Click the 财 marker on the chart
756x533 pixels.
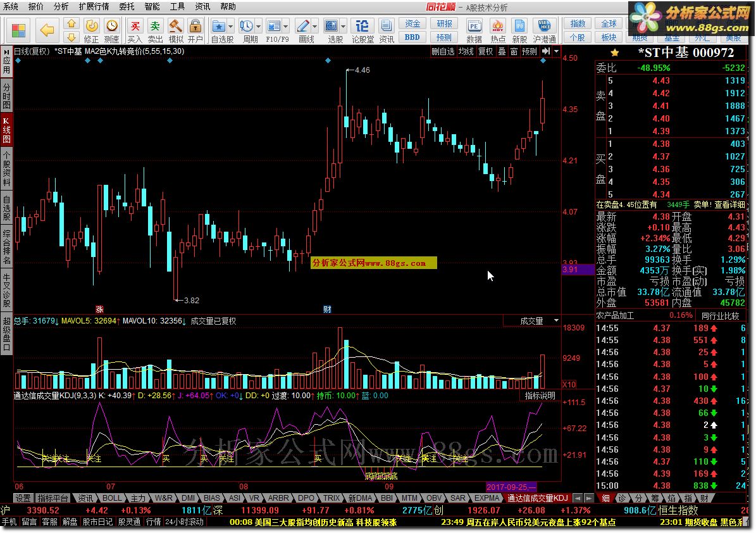tap(327, 309)
